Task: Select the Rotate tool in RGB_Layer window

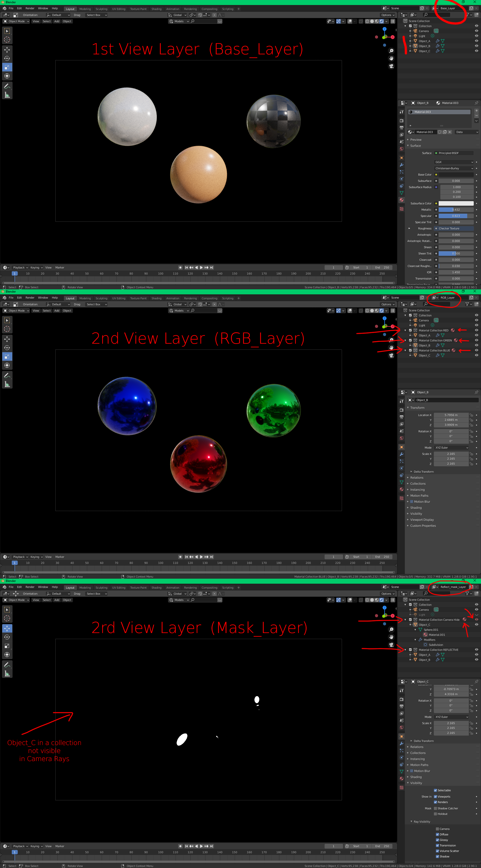Action: point(7,348)
